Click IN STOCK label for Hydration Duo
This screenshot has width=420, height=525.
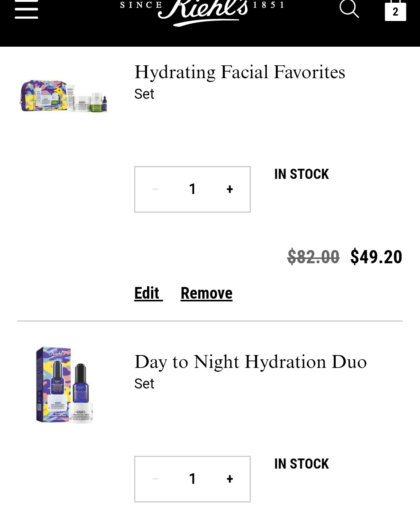tap(301, 464)
